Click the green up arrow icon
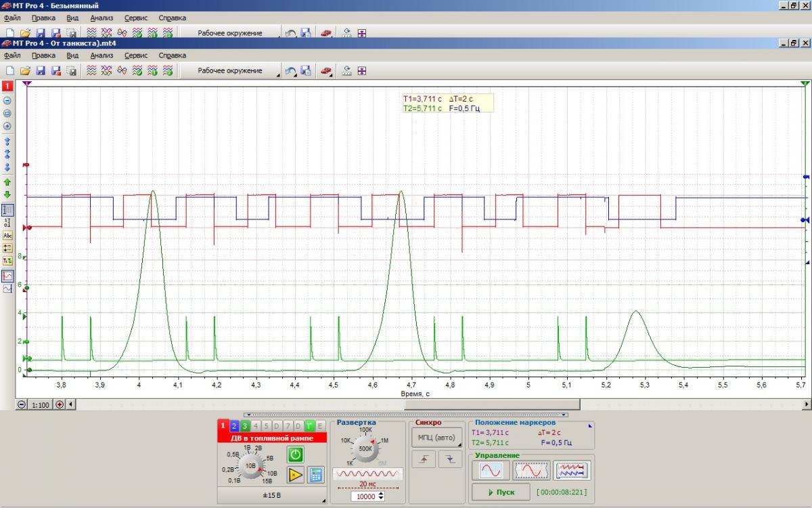Viewport: 812px width, 508px height. 7,182
